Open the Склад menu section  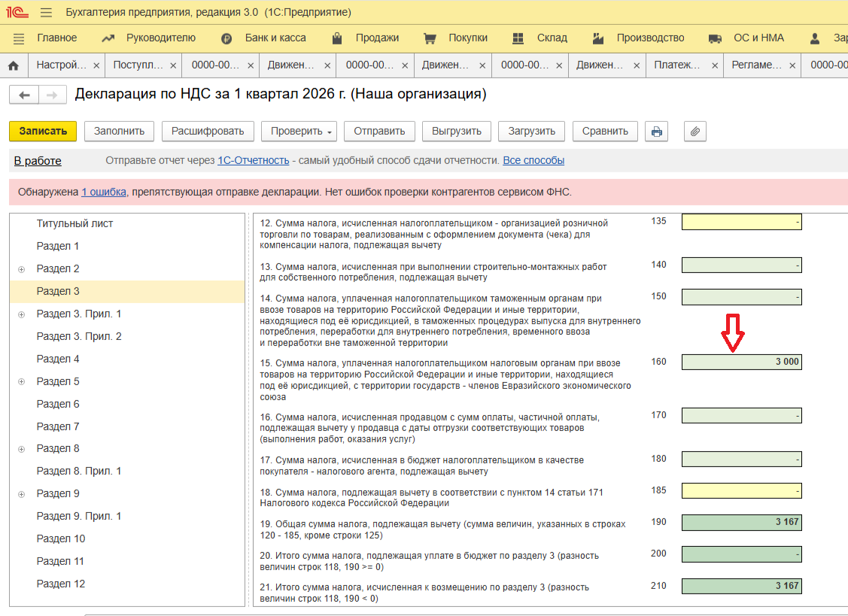[x=552, y=38]
